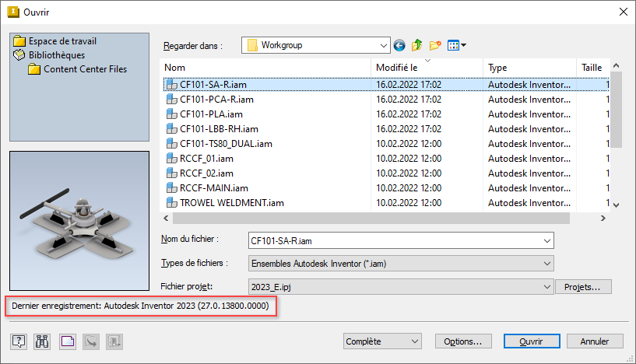Open the Find binoculars icon
Viewport: 636px width, 364px height.
(x=42, y=341)
